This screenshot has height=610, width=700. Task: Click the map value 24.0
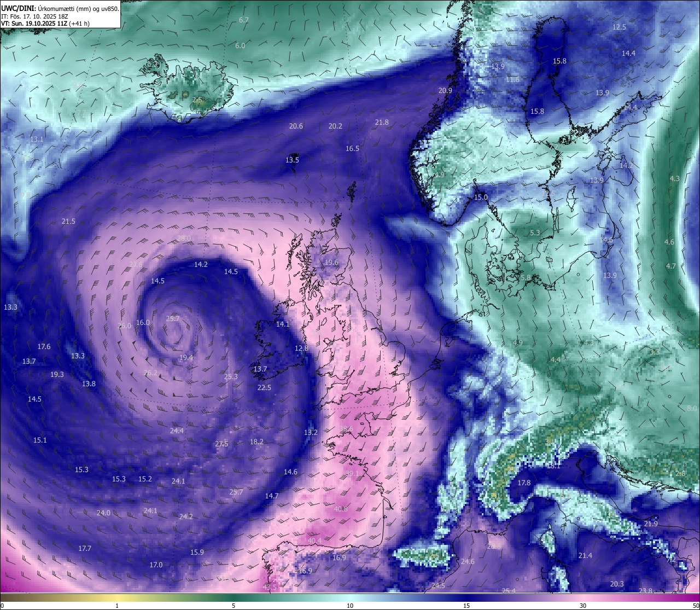[x=103, y=513]
